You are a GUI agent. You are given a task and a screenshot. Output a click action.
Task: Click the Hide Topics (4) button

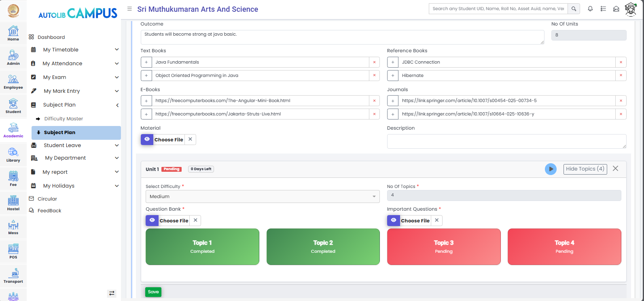[585, 169]
